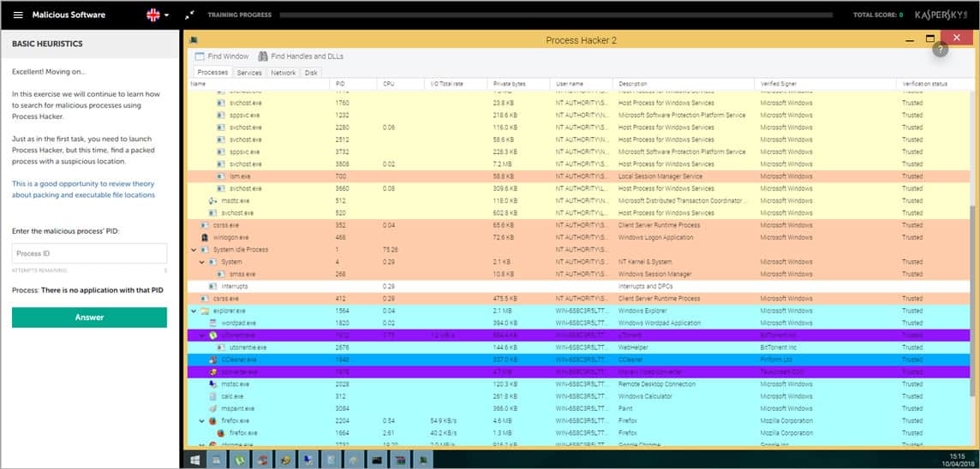
Task: Click the help question mark icon
Action: pyautogui.click(x=940, y=50)
